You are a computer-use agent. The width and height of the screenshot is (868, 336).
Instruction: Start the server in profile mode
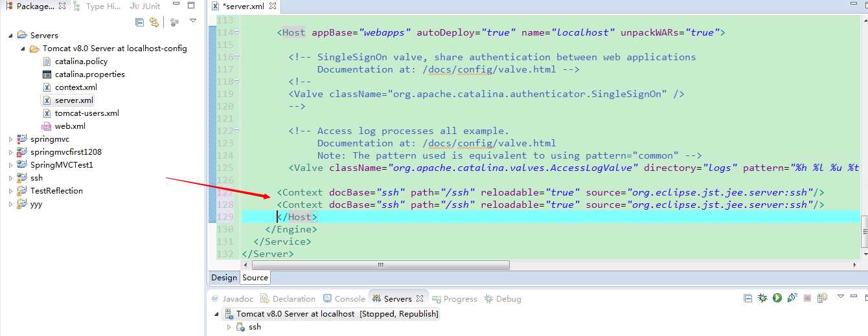pos(792,298)
